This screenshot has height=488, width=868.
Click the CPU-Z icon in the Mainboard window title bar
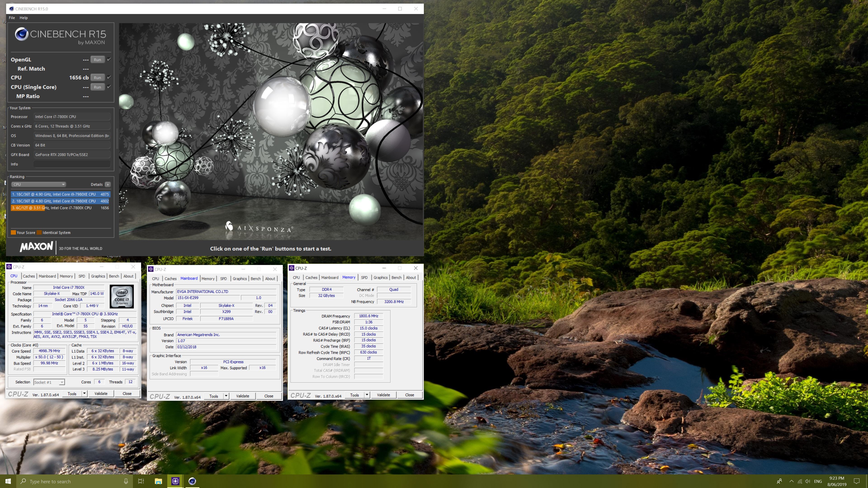click(x=151, y=269)
